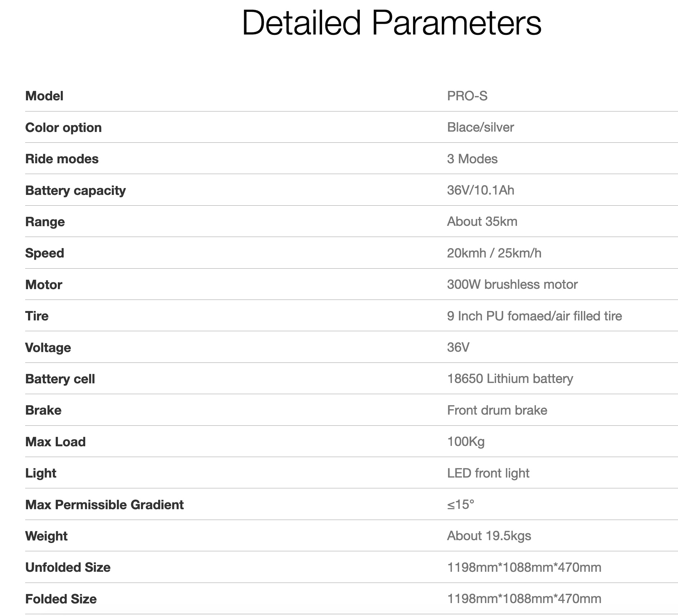Click the 36V/10.1Ah value
This screenshot has width=678, height=616.
[480, 190]
